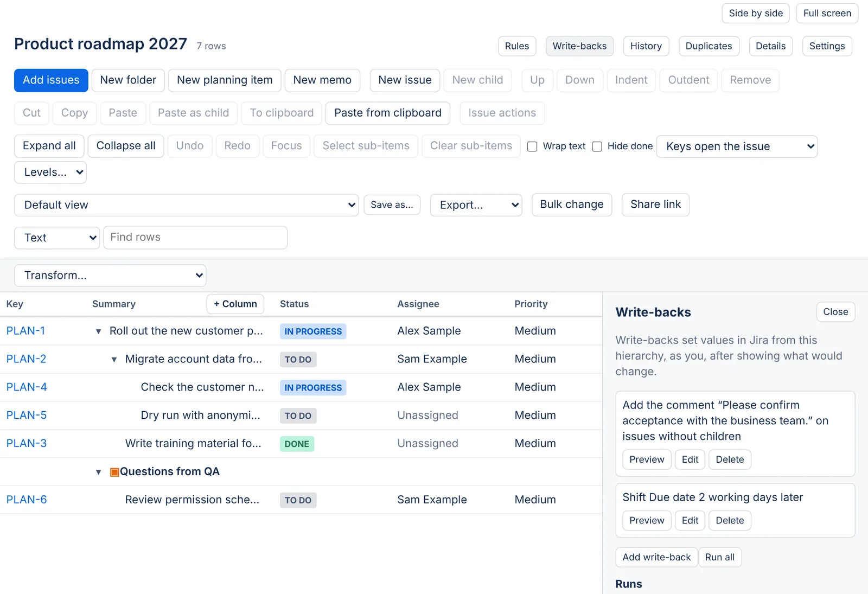Click the DONE status badge of PLAN-3
Image resolution: width=868 pixels, height=594 pixels.
tap(297, 444)
